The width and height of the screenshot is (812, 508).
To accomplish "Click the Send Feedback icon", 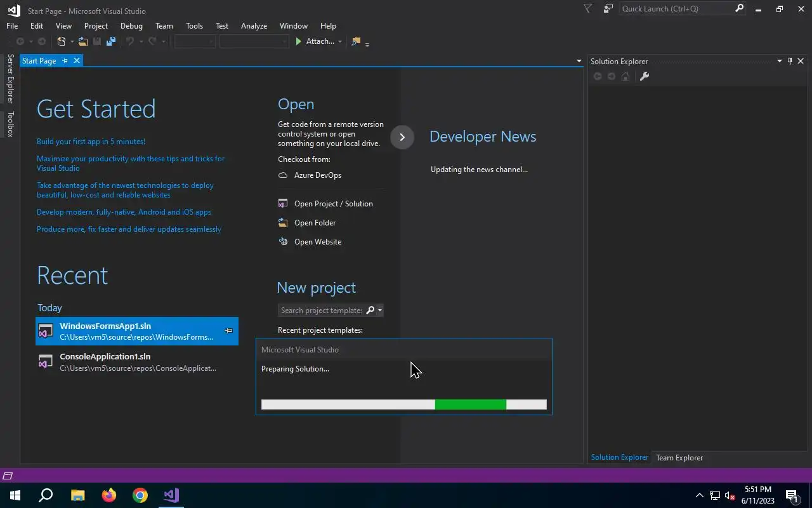I will [x=608, y=9].
